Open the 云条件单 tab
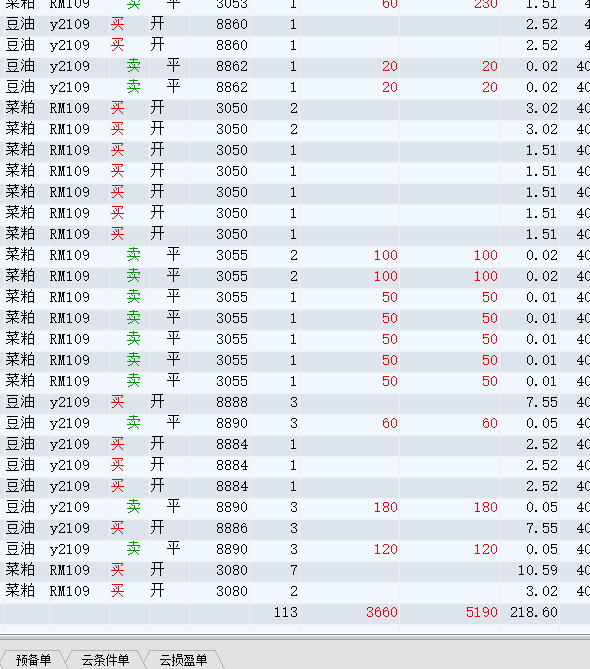 [105, 660]
